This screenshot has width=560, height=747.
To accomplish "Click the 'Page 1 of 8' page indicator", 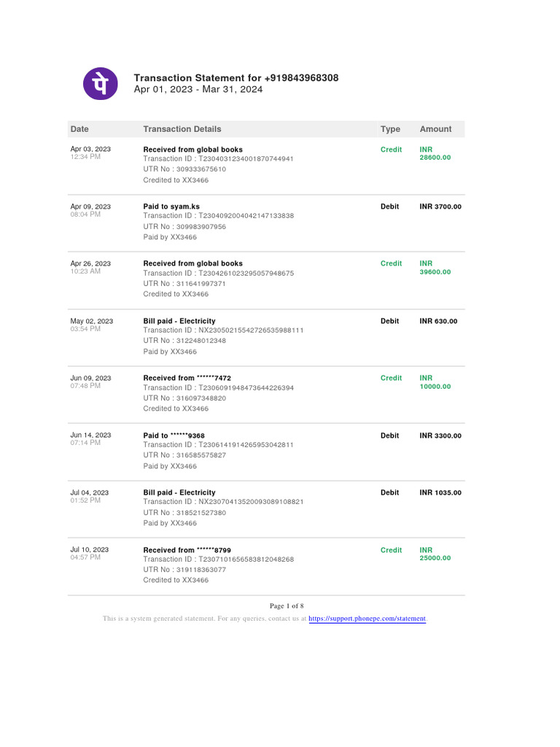I will (287, 606).
